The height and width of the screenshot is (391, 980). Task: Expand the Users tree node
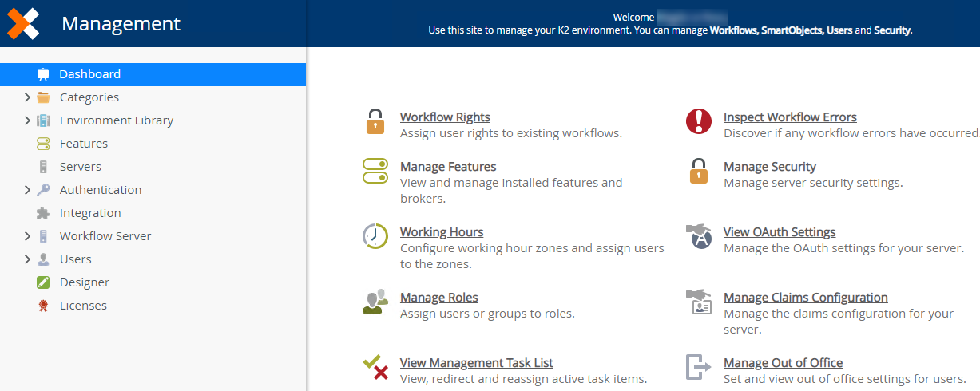27,259
